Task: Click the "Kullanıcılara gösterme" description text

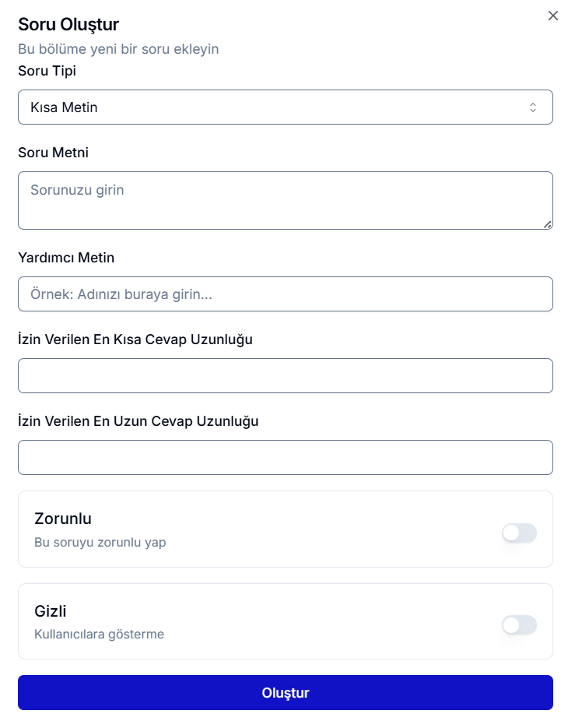Action: (99, 634)
